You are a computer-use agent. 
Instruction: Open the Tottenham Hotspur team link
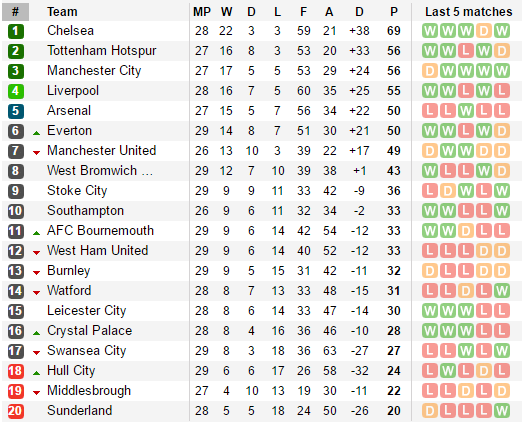tap(102, 51)
